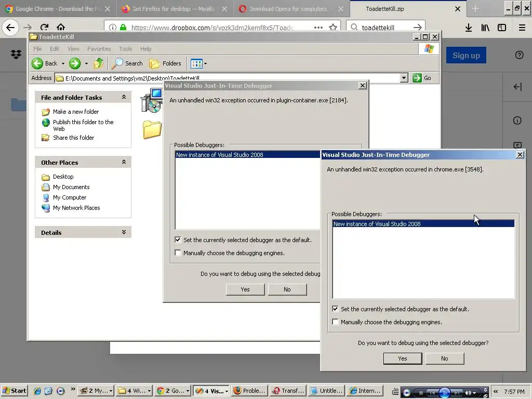Screen dimensions: 532x399
Task: Go to Firefox home page icon
Action: (60, 27)
